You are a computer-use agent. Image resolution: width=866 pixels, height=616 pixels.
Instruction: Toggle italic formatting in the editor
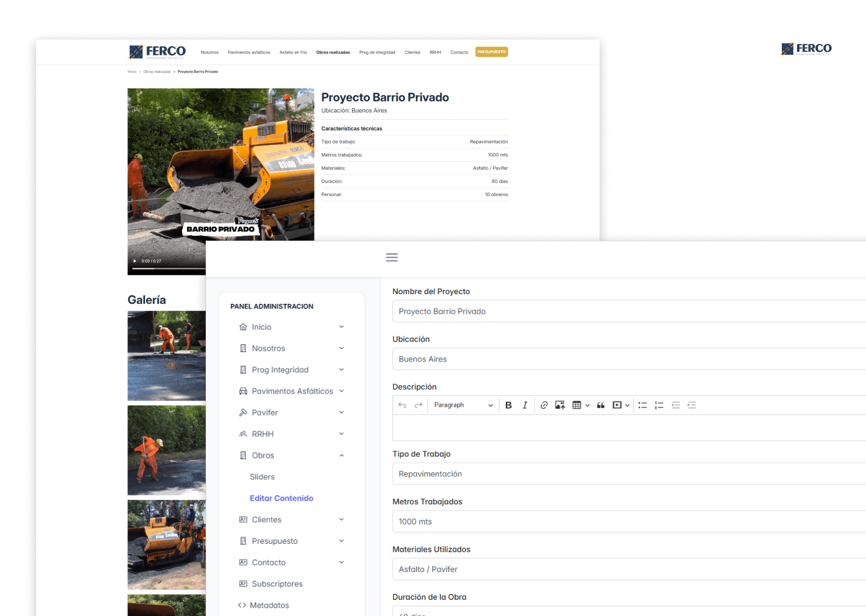[525, 405]
